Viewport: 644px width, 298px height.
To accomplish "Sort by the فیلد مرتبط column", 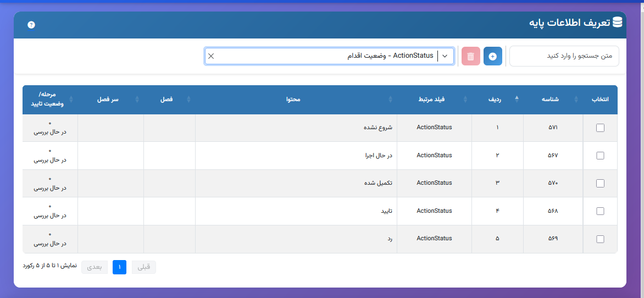I will [434, 100].
